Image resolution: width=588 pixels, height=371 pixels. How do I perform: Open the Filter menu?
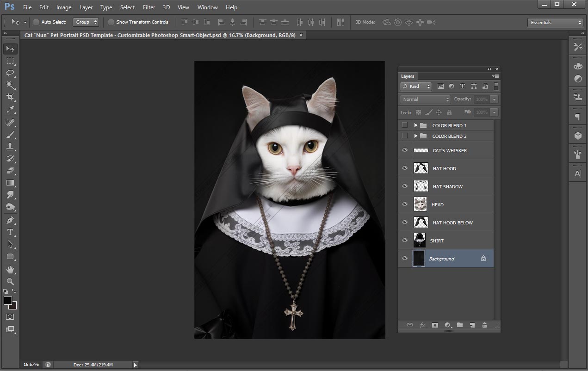(149, 7)
